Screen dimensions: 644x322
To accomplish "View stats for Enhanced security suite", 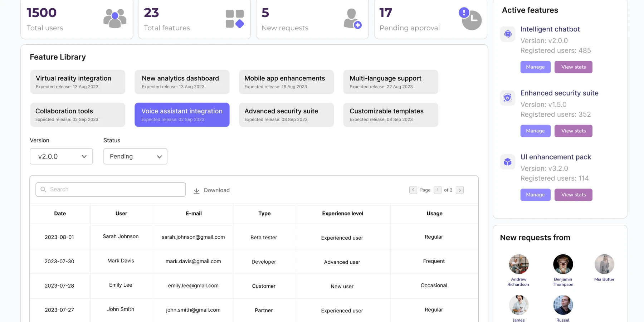I will [x=573, y=131].
